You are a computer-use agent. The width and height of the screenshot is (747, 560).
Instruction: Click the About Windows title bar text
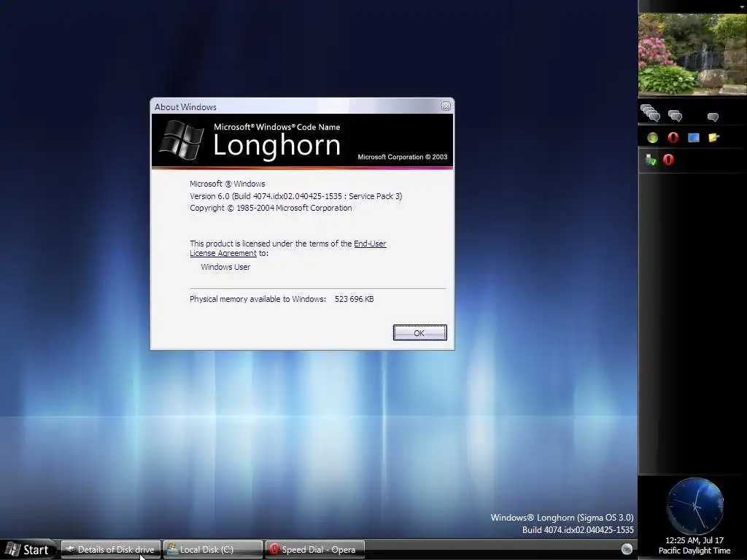click(185, 107)
